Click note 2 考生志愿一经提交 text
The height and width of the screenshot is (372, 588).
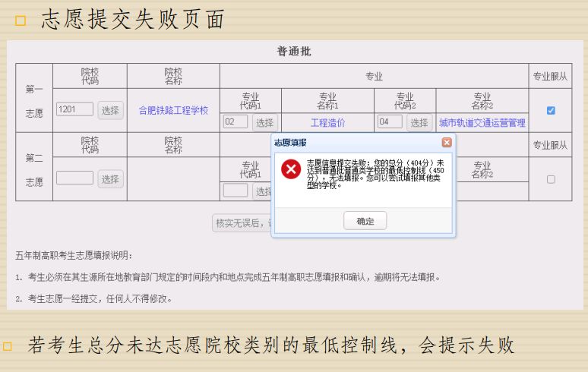[94, 299]
